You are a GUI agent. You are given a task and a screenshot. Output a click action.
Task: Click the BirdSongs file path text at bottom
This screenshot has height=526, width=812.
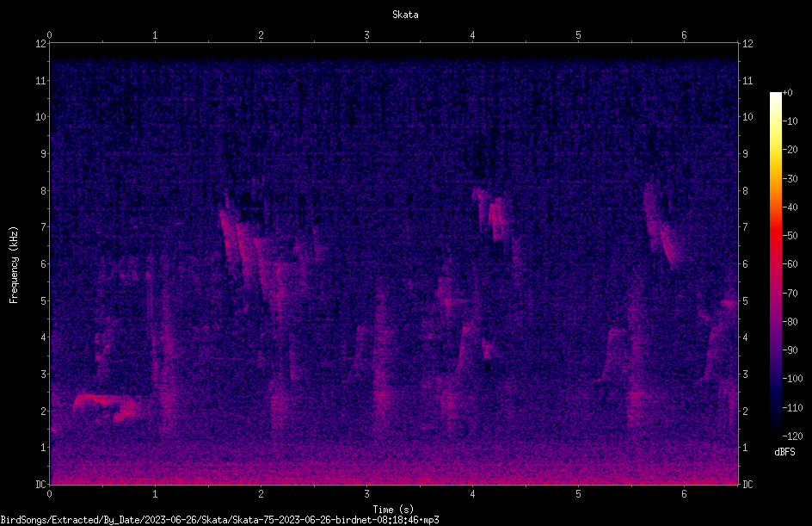[x=219, y=520]
